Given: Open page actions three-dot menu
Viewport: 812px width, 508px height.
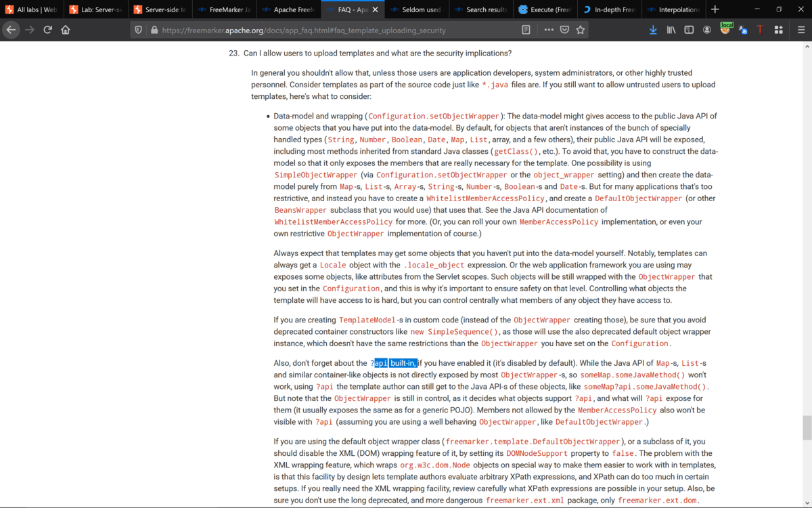Looking at the screenshot, I should point(549,30).
